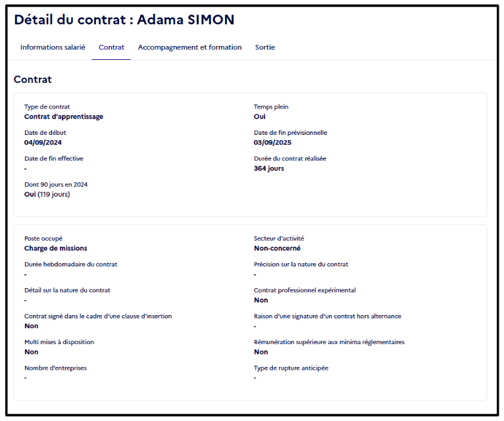The height and width of the screenshot is (421, 504).
Task: Open the Sortie tab
Action: [265, 47]
